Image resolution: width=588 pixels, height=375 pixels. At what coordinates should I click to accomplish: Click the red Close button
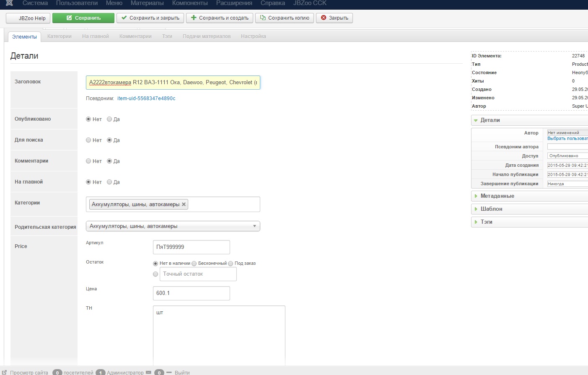[x=334, y=18]
